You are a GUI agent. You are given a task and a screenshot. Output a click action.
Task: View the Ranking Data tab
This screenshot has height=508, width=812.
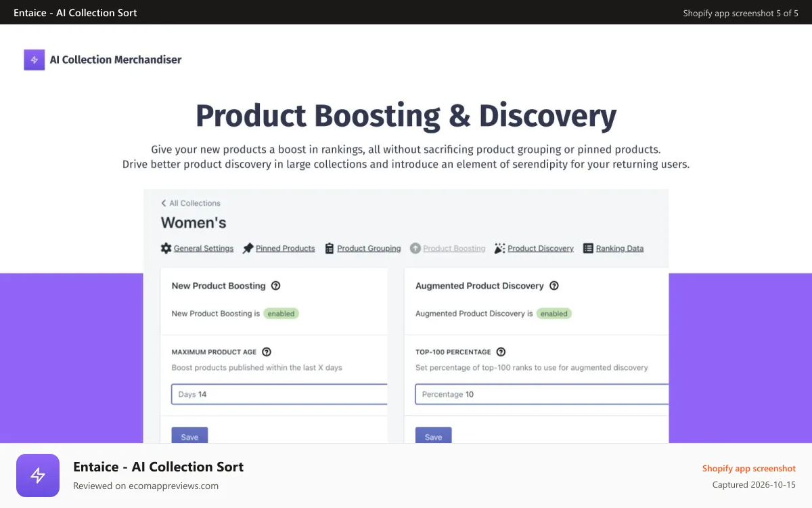coord(620,249)
